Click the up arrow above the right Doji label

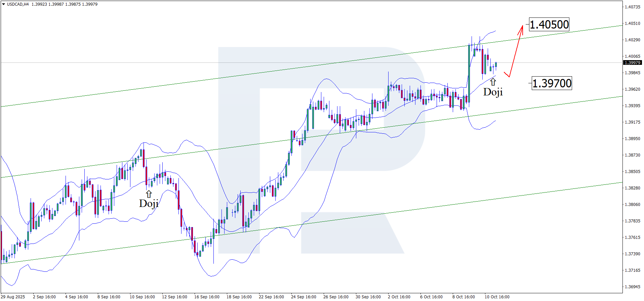click(493, 82)
